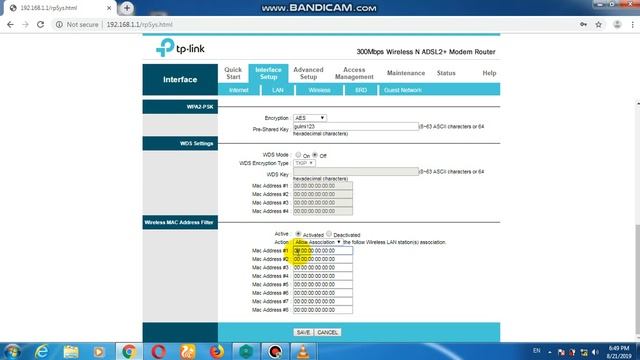640x360 pixels.
Task: Turn WDS Mode On
Action: (298, 155)
